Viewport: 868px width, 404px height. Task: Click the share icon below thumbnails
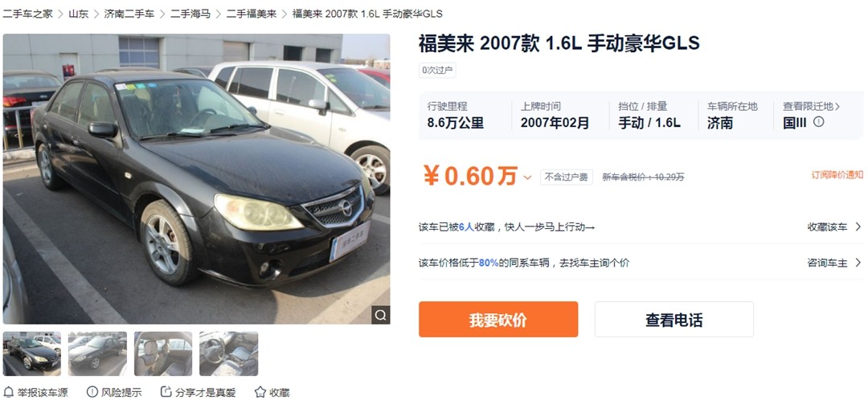166,393
